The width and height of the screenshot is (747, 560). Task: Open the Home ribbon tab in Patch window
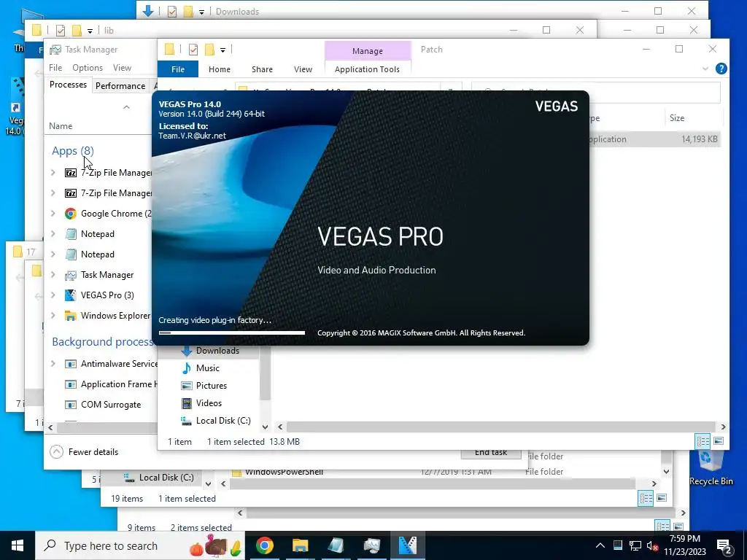tap(220, 69)
